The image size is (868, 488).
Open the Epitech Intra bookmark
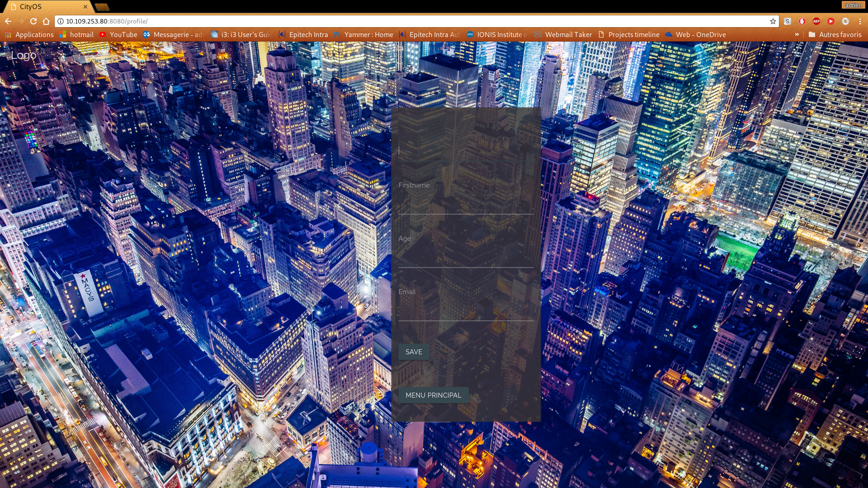coord(303,34)
